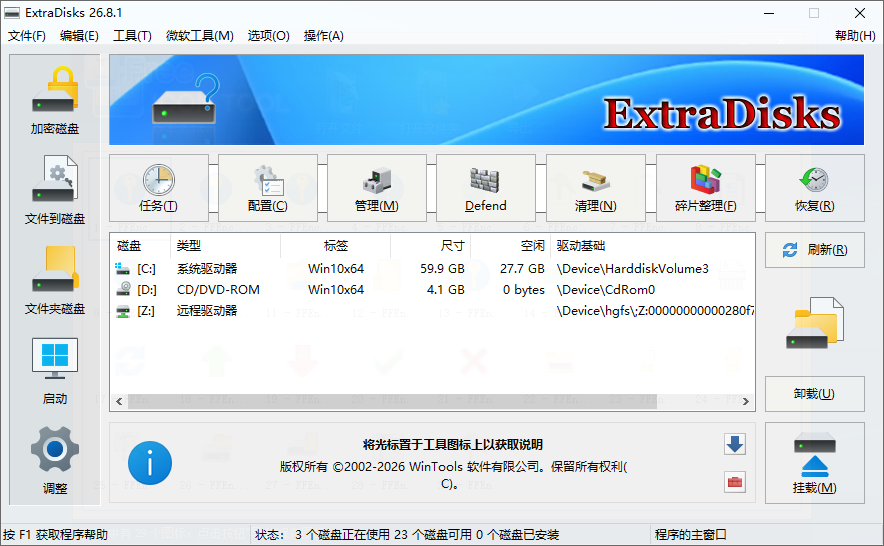This screenshot has width=884, height=546.
Task: Open the 管理(M) tool
Action: click(x=377, y=188)
